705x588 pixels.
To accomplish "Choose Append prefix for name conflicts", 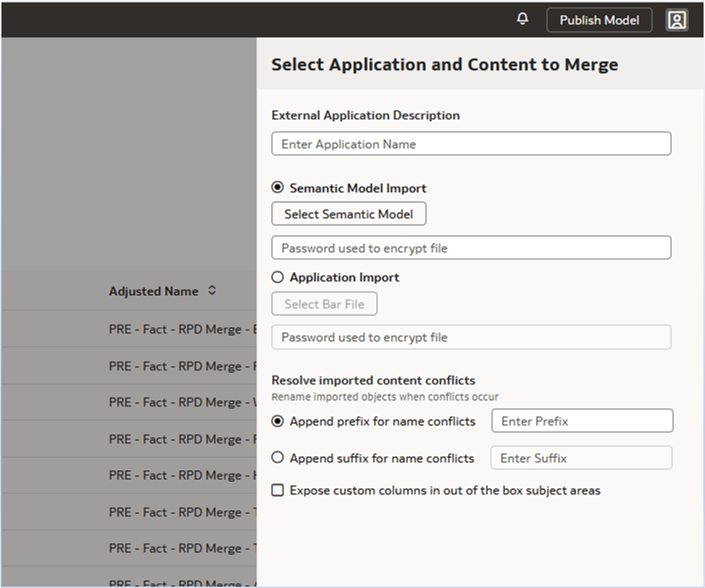I will coord(277,421).
